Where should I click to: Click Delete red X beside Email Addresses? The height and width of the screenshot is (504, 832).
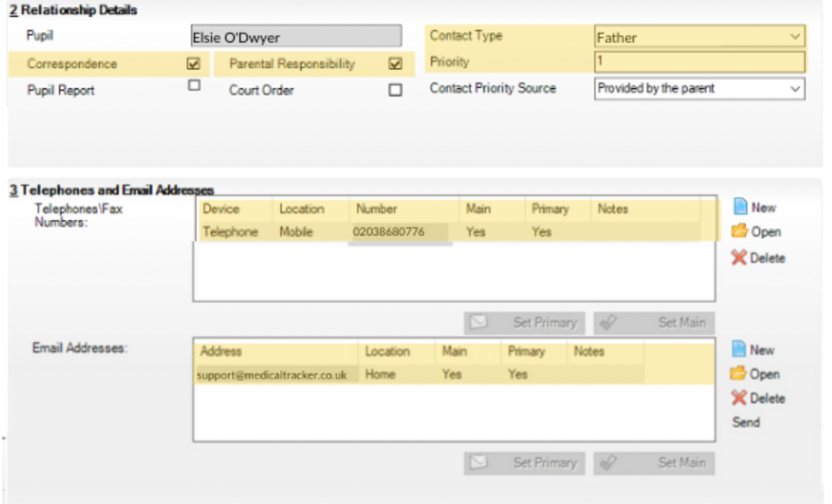tap(740, 398)
